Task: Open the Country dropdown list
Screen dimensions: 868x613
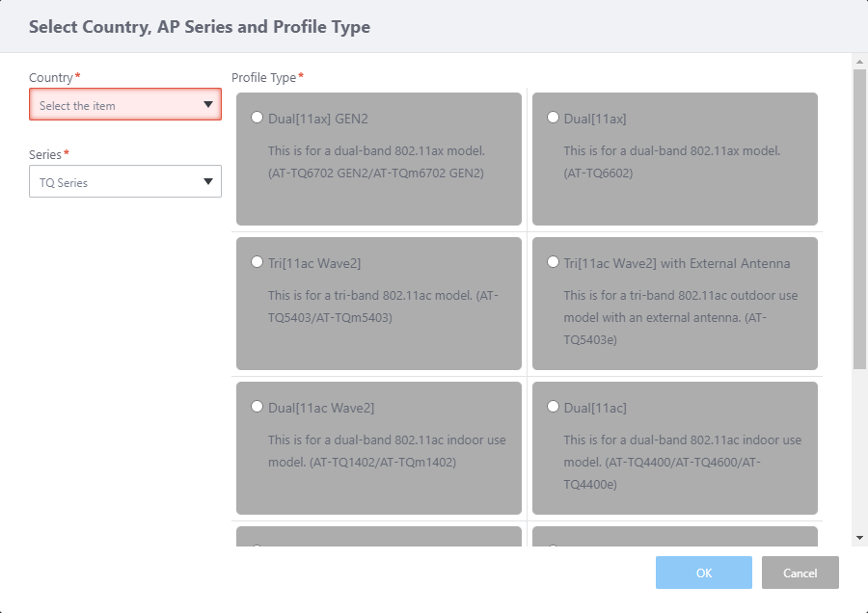Action: tap(124, 105)
